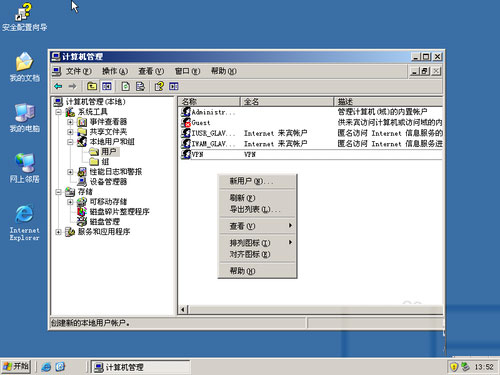Click the Administrator user icon

click(x=186, y=112)
